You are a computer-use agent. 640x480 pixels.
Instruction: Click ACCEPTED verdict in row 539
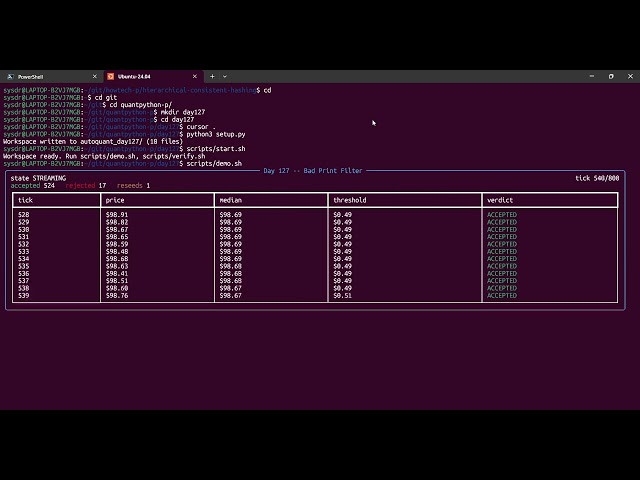coord(502,296)
